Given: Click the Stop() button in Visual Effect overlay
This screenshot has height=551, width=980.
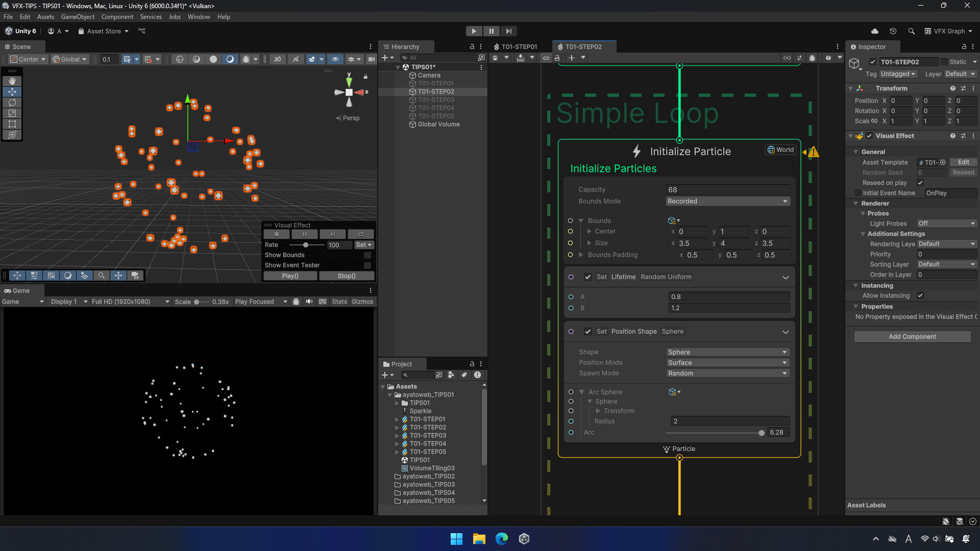Looking at the screenshot, I should [347, 276].
